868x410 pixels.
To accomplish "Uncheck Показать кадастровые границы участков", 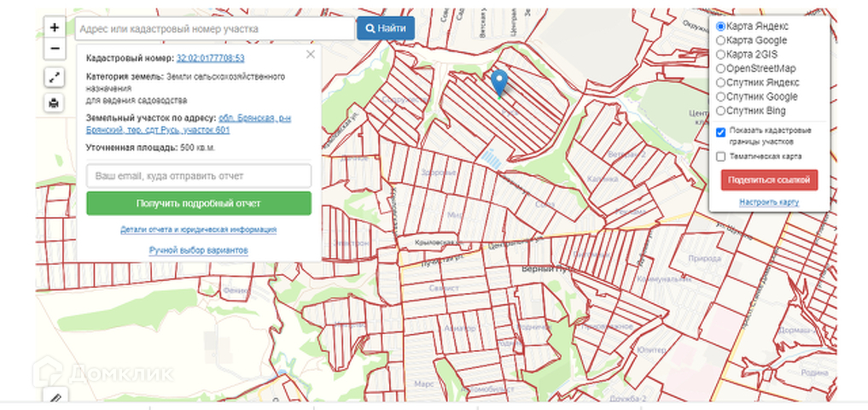I will 720,132.
